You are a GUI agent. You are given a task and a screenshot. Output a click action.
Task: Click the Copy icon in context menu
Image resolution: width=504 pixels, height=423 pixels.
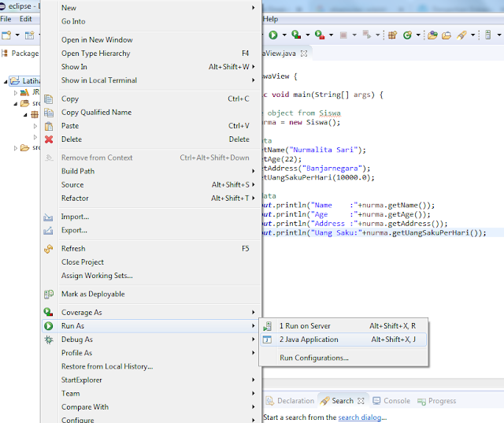click(49, 99)
